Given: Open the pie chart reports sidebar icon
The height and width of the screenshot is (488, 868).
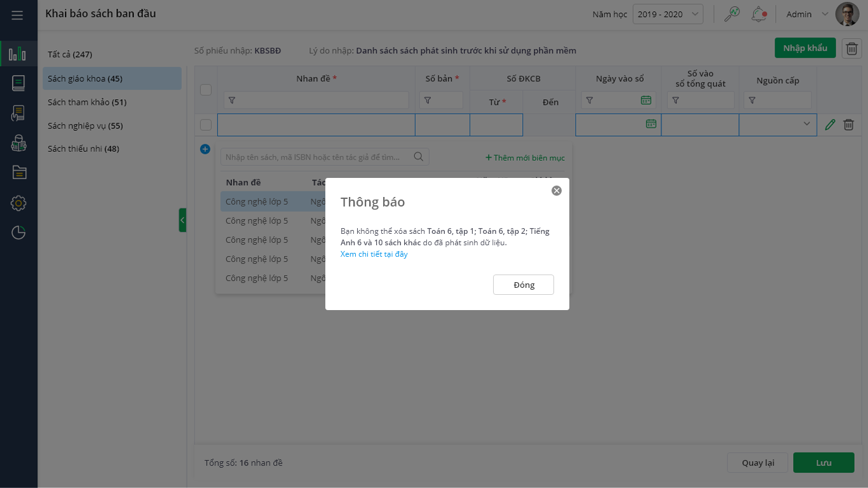Looking at the screenshot, I should (18, 233).
